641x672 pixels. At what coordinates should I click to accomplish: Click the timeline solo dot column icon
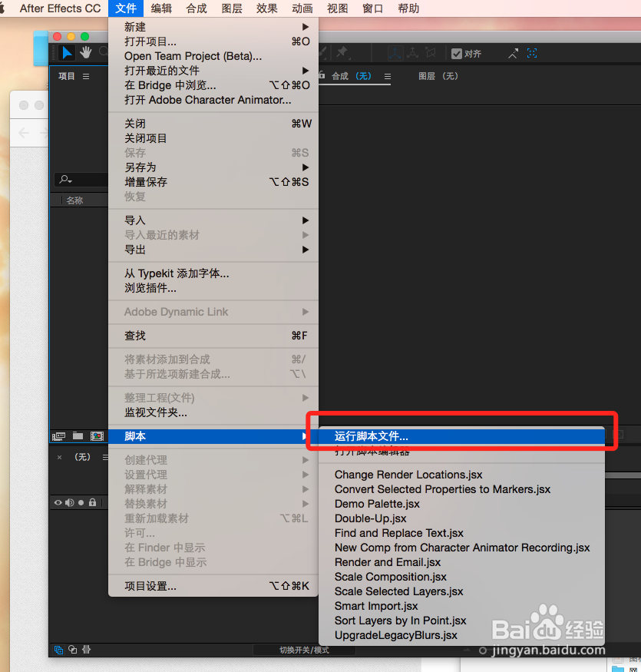81,503
